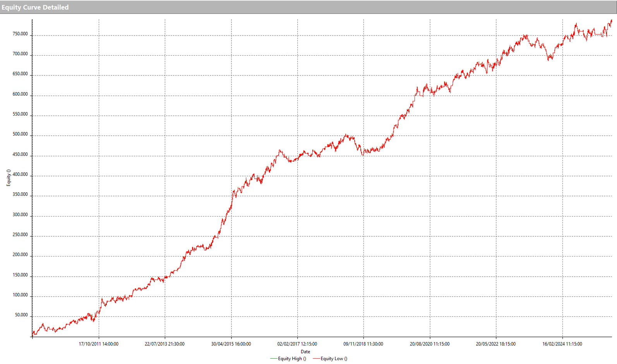617x364 pixels.
Task: Click the red Equity Low legend line
Action: 316,359
